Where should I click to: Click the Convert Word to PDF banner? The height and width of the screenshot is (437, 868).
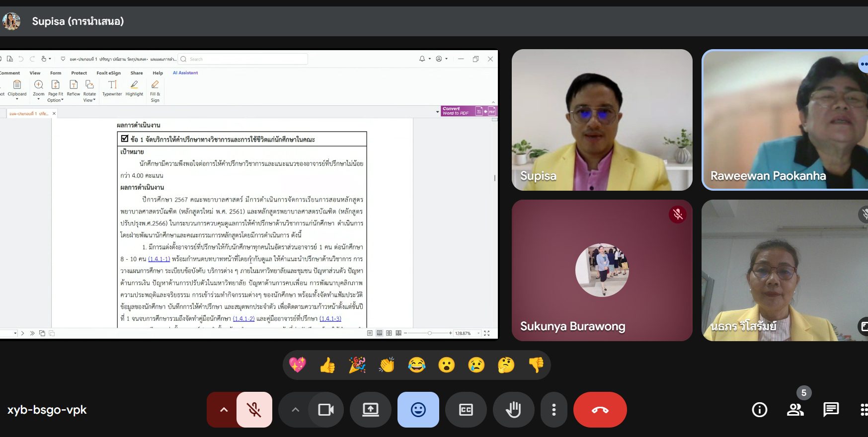tap(469, 111)
